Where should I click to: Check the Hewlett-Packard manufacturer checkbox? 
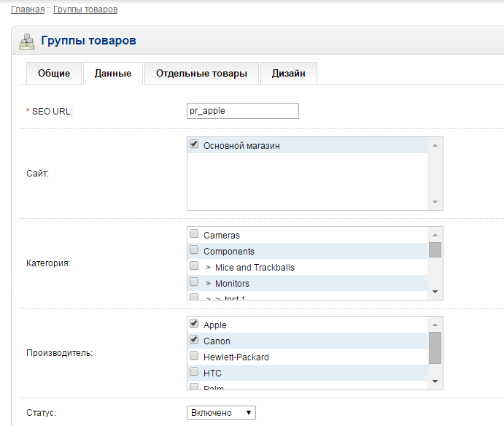tap(194, 357)
